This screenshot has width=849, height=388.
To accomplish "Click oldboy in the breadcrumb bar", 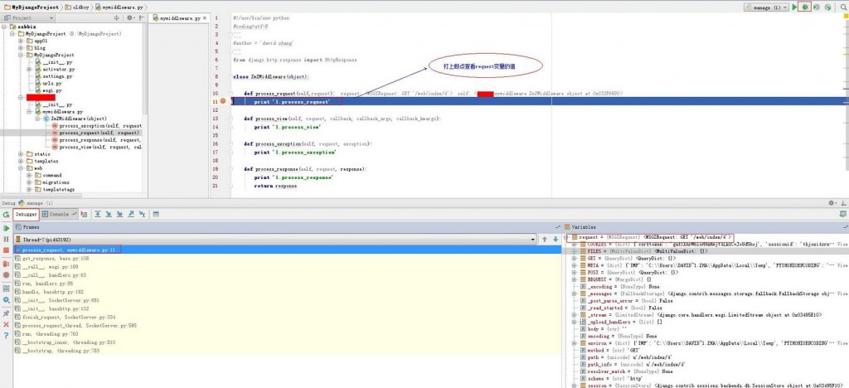I will [78, 7].
